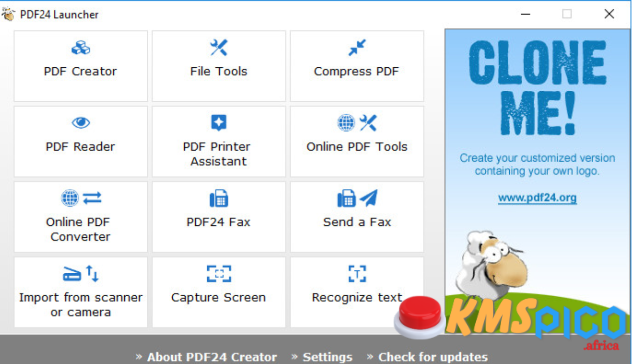Visit the www.pdf24.org link
639x364 pixels.
coord(537,198)
